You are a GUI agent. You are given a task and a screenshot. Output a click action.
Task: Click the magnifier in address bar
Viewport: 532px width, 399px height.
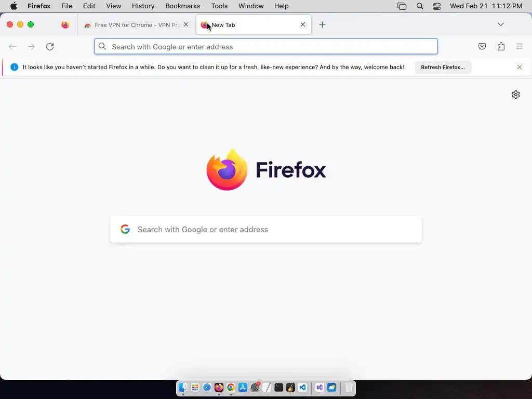(102, 46)
